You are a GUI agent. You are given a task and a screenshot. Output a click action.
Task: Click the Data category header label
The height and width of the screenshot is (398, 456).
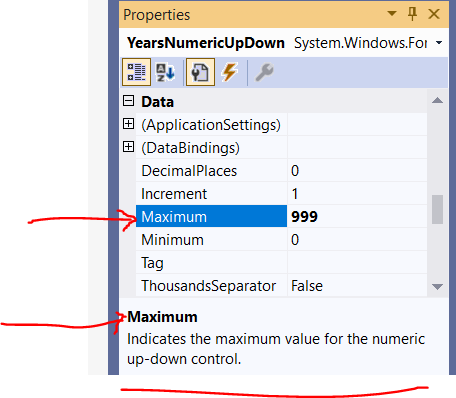click(157, 102)
